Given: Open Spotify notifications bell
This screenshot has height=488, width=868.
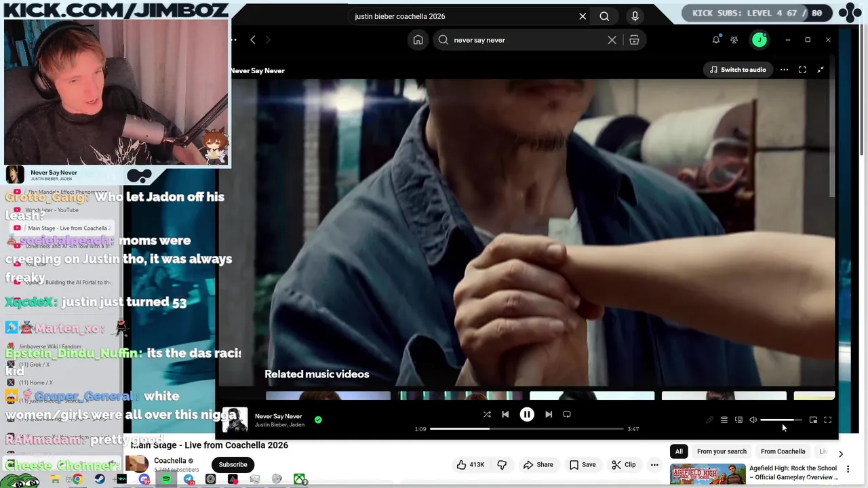Looking at the screenshot, I should (x=716, y=40).
